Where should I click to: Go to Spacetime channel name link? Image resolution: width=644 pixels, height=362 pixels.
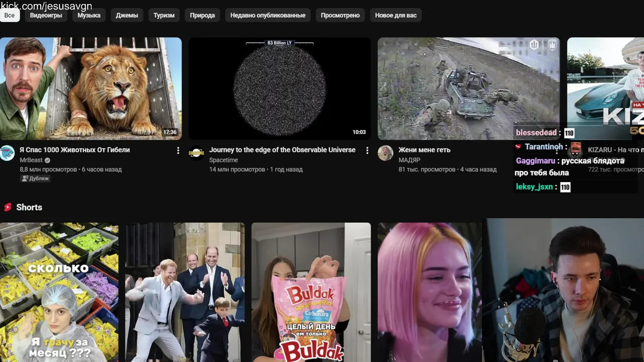point(223,160)
